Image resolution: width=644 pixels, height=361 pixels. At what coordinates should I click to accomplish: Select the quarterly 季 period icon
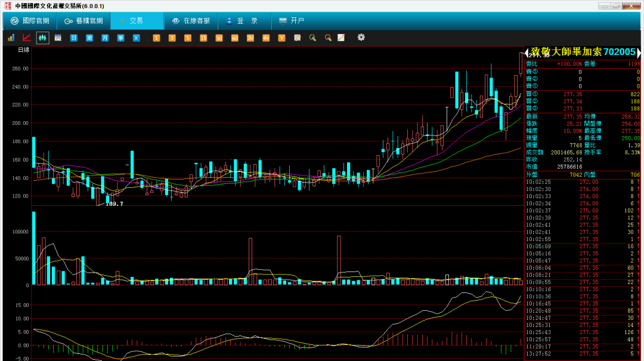pyautogui.click(x=120, y=38)
